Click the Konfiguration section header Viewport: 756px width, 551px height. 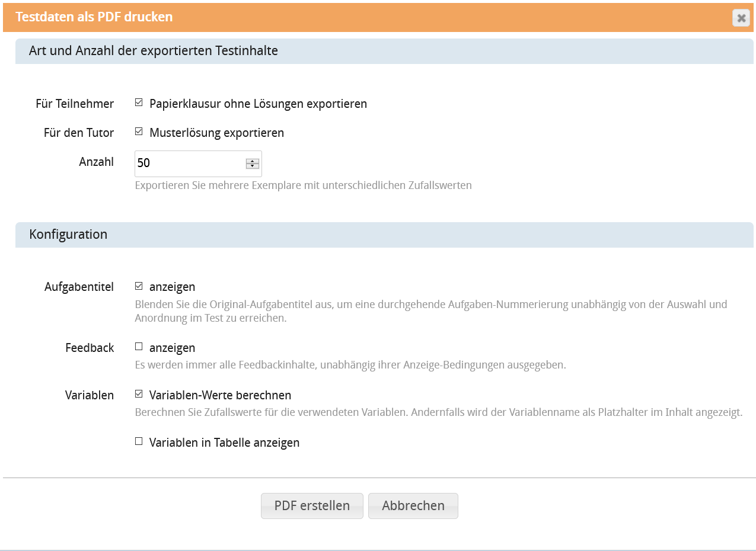(x=68, y=235)
